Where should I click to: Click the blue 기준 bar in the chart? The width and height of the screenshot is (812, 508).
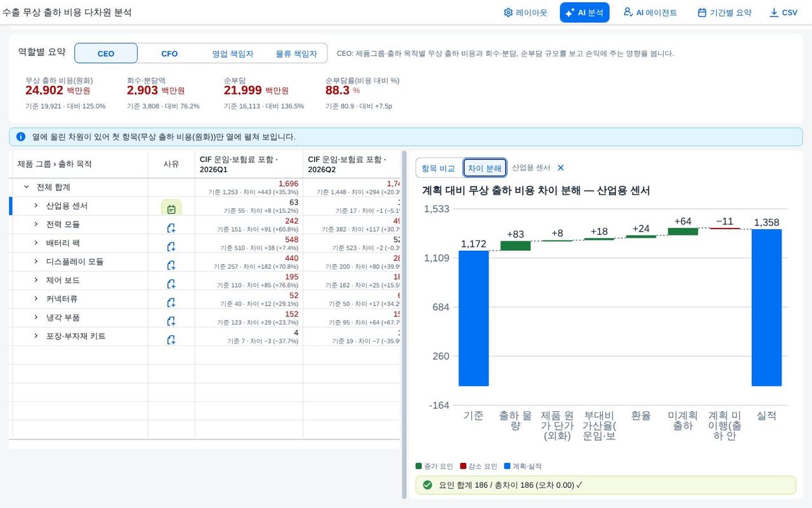[x=474, y=318]
